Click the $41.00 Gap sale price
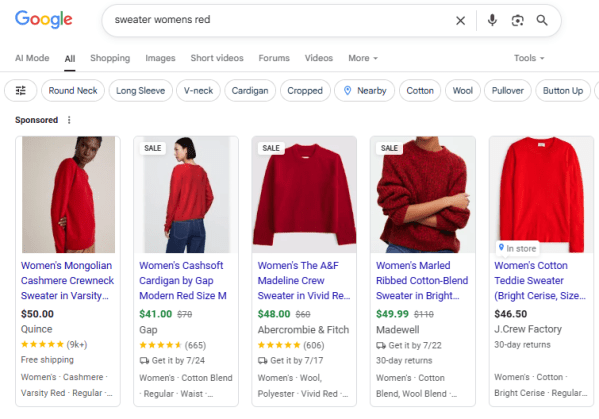 (155, 314)
